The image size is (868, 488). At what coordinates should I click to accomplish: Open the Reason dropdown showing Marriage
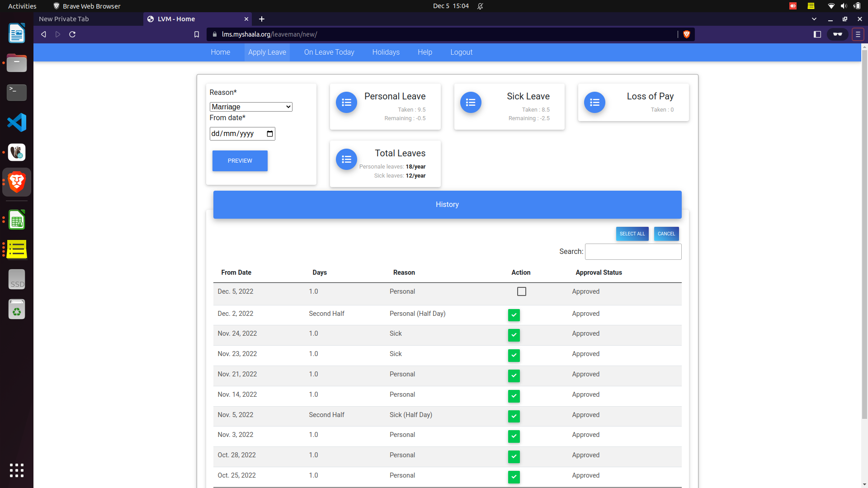tap(251, 107)
